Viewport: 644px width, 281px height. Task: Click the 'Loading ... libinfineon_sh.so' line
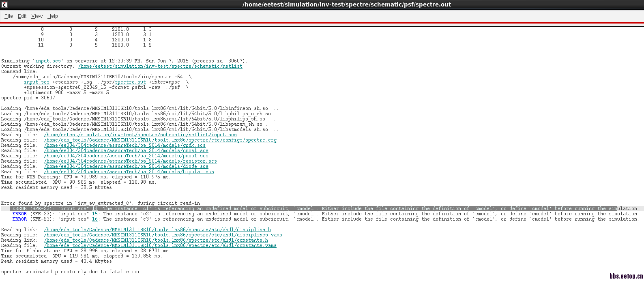[140, 108]
